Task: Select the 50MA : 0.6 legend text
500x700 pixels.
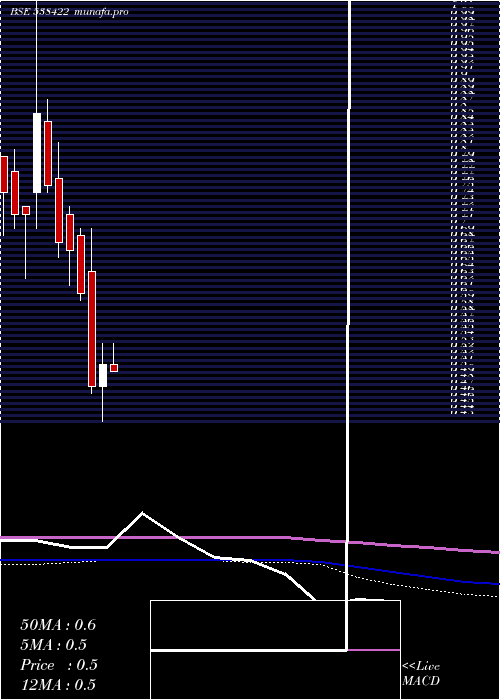Action: coord(58,625)
